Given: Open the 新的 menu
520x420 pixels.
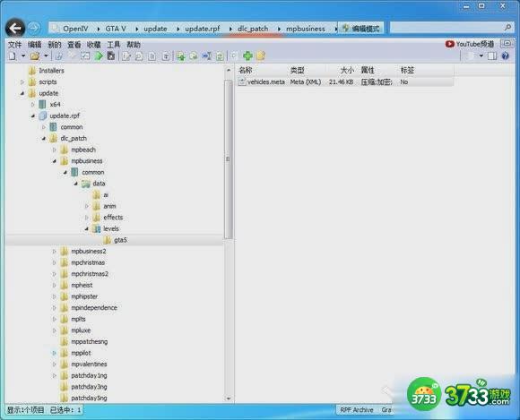Looking at the screenshot, I should (55, 45).
